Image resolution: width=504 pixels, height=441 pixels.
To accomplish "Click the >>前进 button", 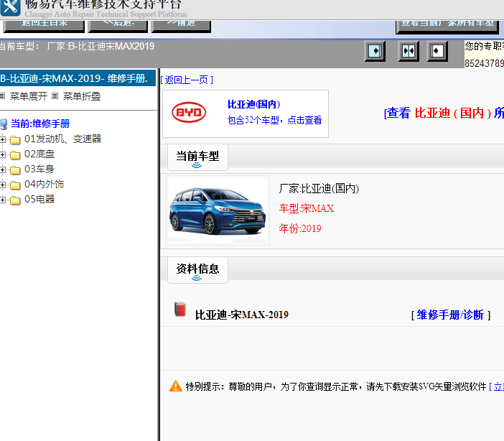I will [x=181, y=26].
